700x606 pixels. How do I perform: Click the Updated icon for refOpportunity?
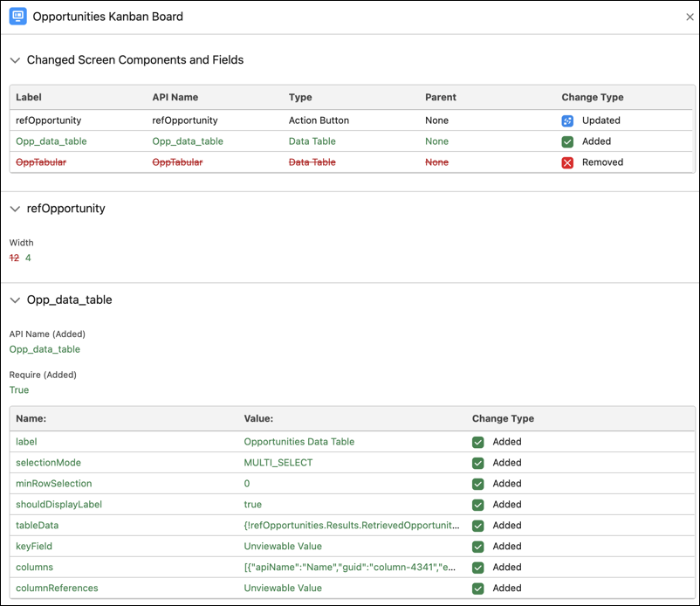pyautogui.click(x=567, y=121)
